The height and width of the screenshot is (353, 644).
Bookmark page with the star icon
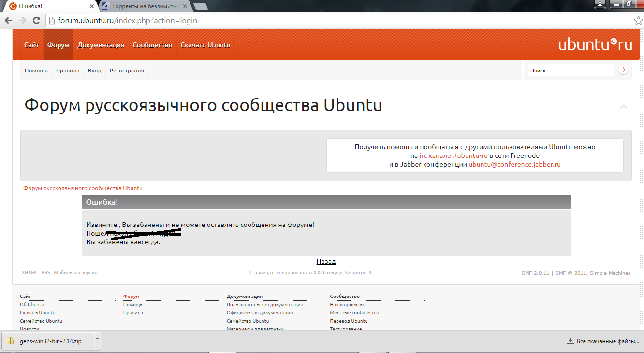click(638, 21)
